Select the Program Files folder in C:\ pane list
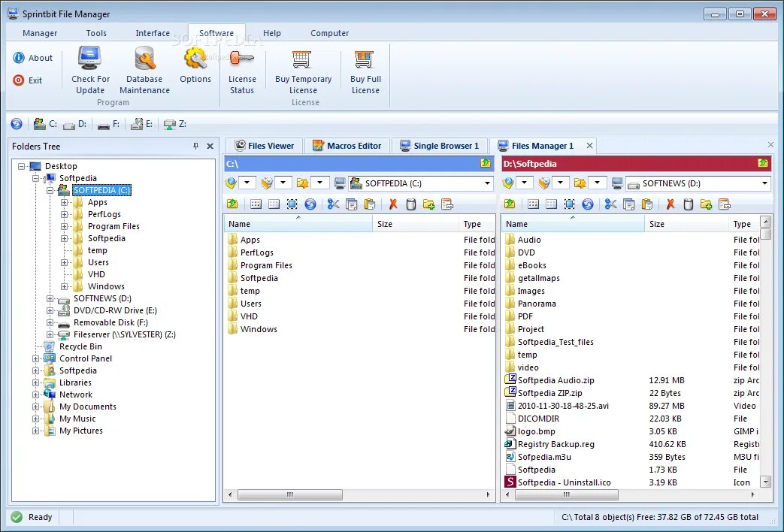784x532 pixels. point(266,265)
